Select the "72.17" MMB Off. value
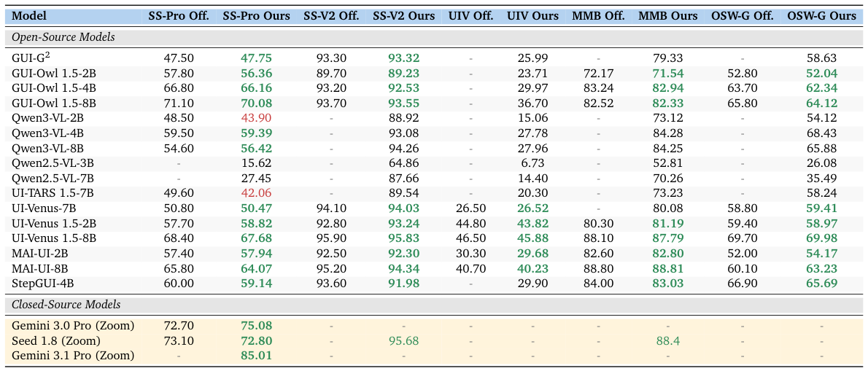The width and height of the screenshot is (868, 371). 598,72
